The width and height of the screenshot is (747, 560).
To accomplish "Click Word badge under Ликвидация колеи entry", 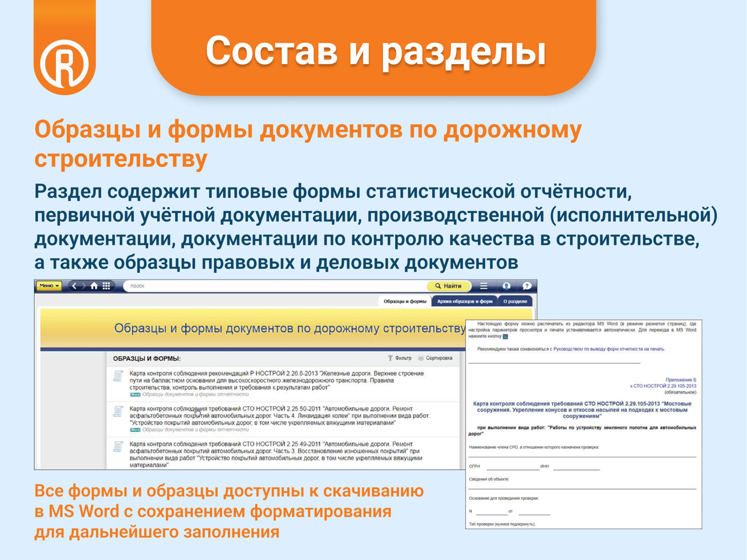I will [135, 430].
